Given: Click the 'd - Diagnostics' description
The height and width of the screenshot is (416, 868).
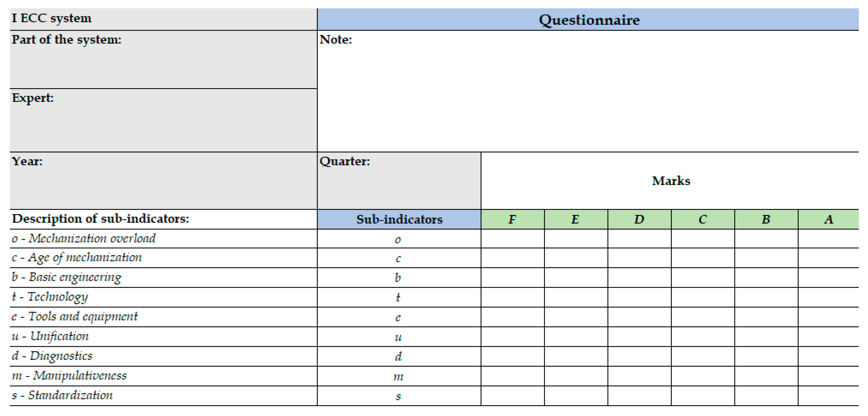Looking at the screenshot, I should pyautogui.click(x=52, y=356).
